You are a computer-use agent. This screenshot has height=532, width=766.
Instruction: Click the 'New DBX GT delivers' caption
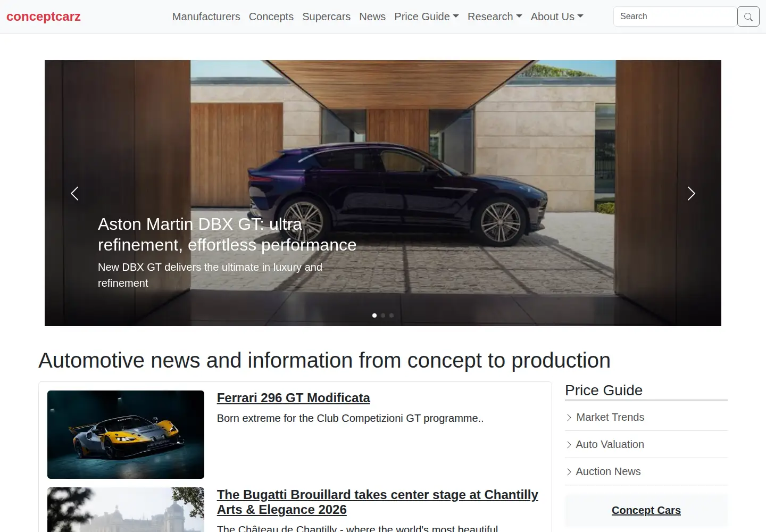pyautogui.click(x=210, y=275)
